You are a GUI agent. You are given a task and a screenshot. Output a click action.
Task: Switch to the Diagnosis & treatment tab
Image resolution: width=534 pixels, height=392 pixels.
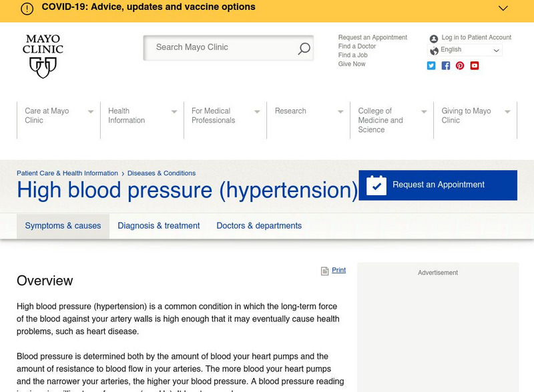point(158,225)
